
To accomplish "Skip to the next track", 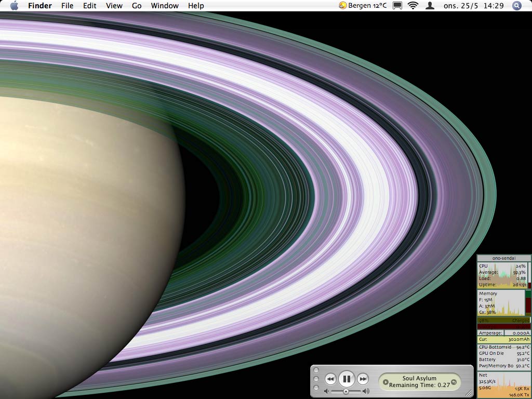I will tap(363, 379).
